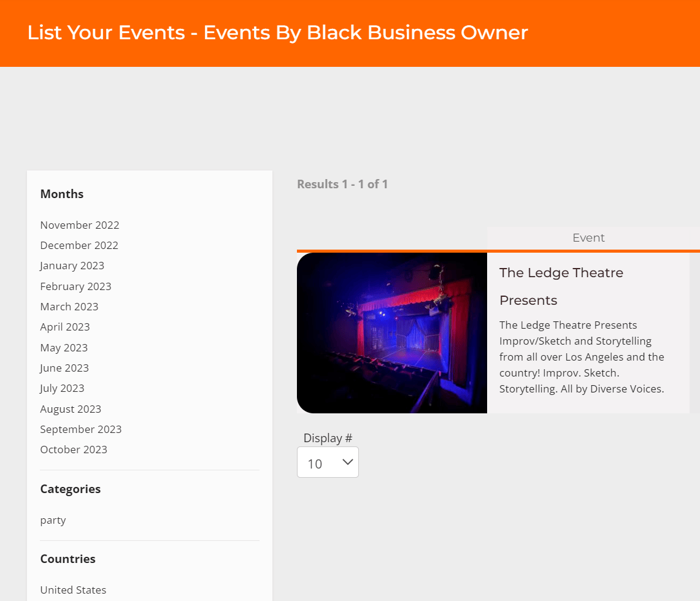Click the May 2023 month link

pos(64,348)
